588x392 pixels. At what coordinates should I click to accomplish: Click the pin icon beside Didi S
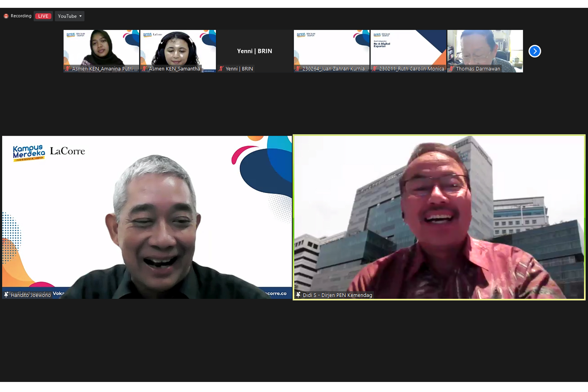coord(298,295)
